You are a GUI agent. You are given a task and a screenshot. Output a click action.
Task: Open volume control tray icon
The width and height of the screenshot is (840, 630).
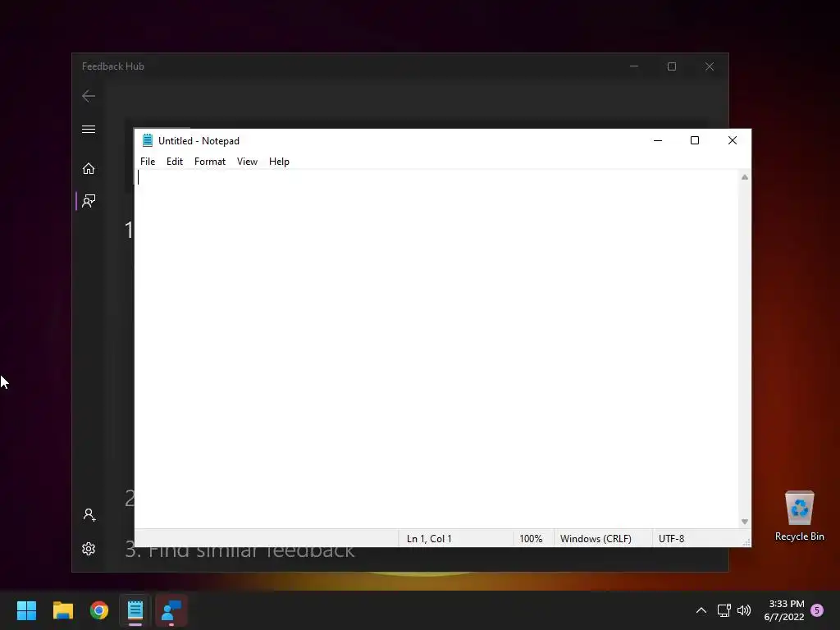click(743, 610)
